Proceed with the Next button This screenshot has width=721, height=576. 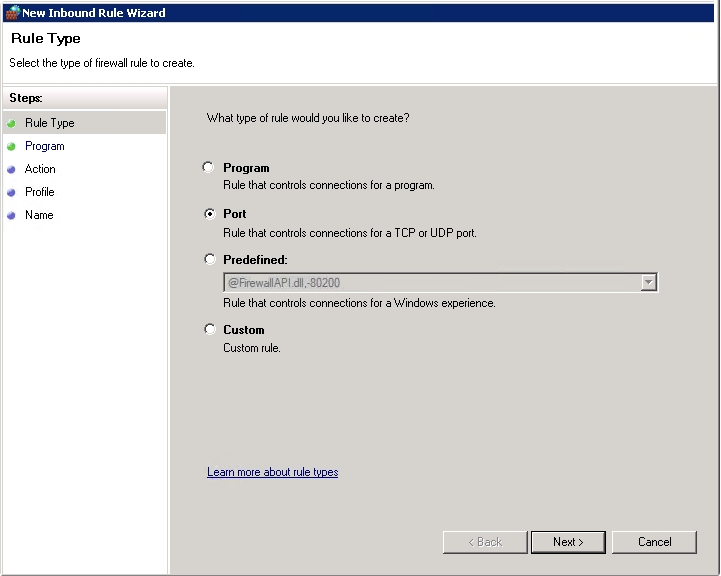coord(568,542)
